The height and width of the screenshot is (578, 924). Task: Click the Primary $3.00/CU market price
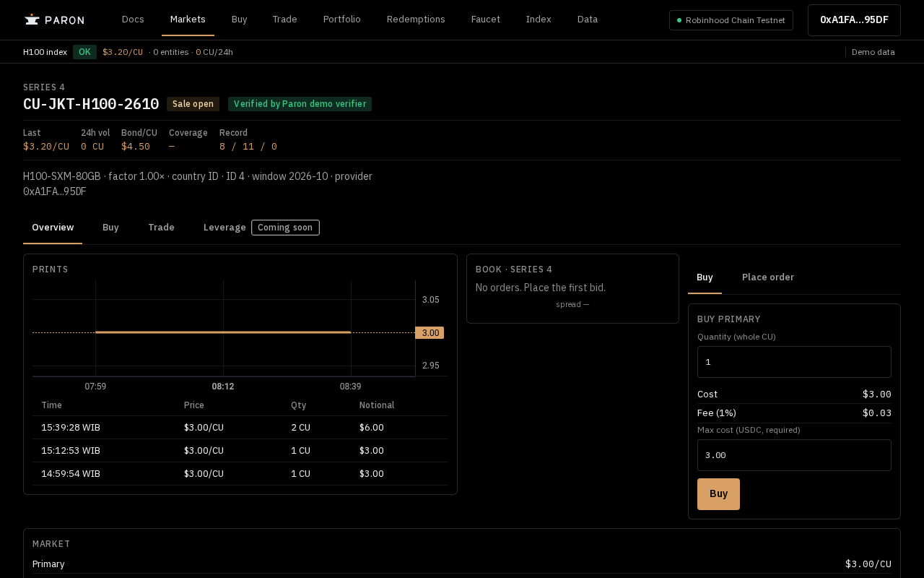click(x=868, y=564)
